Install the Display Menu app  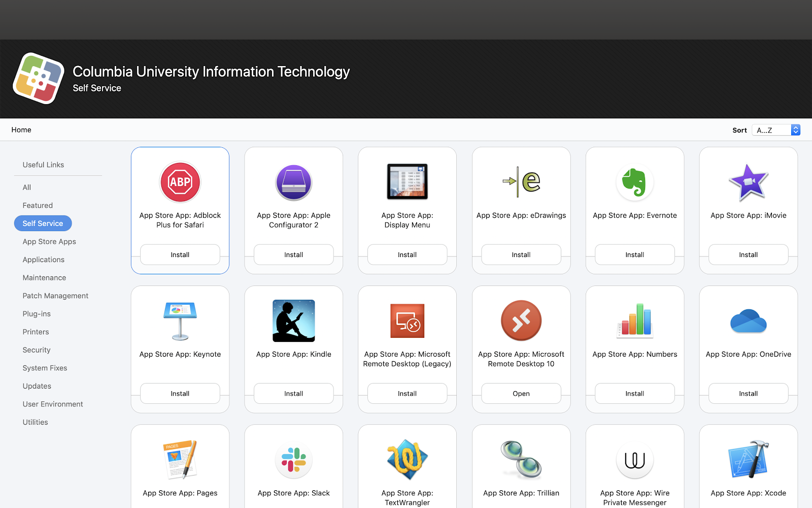tap(408, 255)
